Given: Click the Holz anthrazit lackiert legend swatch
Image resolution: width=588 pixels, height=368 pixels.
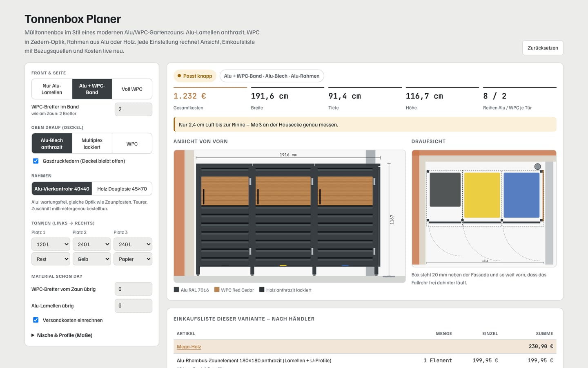Looking at the screenshot, I should point(262,289).
